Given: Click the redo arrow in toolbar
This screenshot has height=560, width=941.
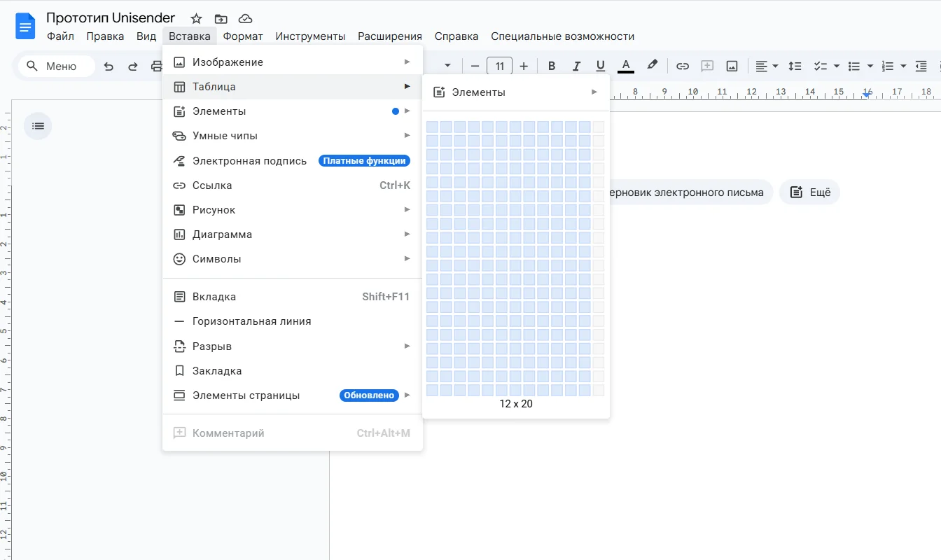Looking at the screenshot, I should (132, 66).
